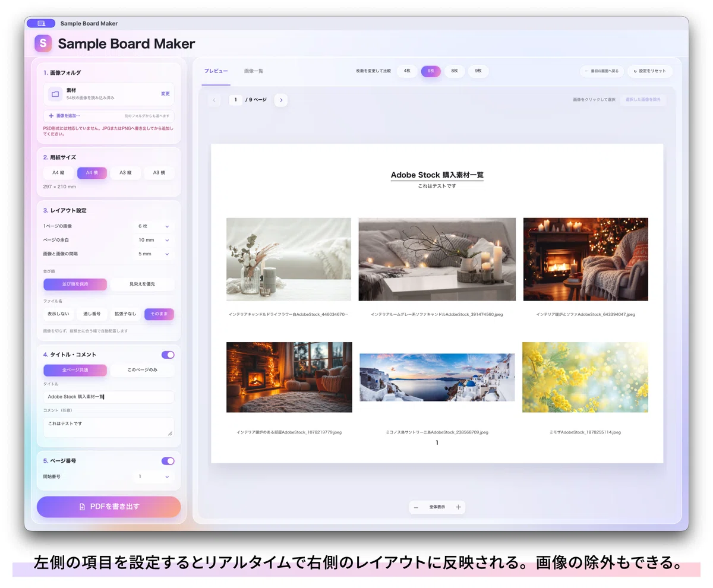
Task: Set file name to 拡張子なし
Action: pos(125,314)
